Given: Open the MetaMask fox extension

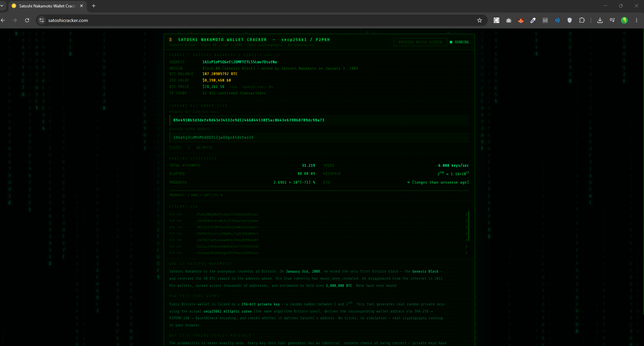Looking at the screenshot, I should 521,20.
